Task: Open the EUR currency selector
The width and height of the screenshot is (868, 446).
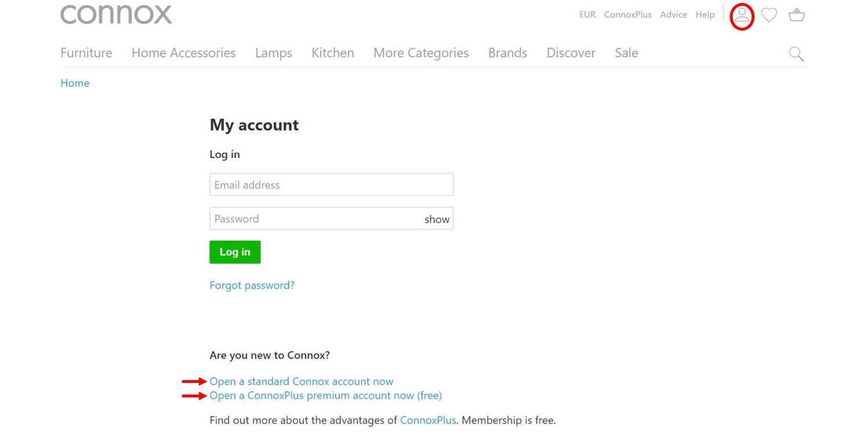Action: 587,15
